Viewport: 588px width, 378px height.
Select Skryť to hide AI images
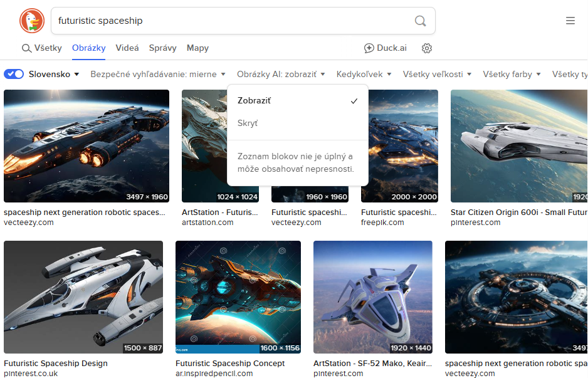click(x=248, y=123)
